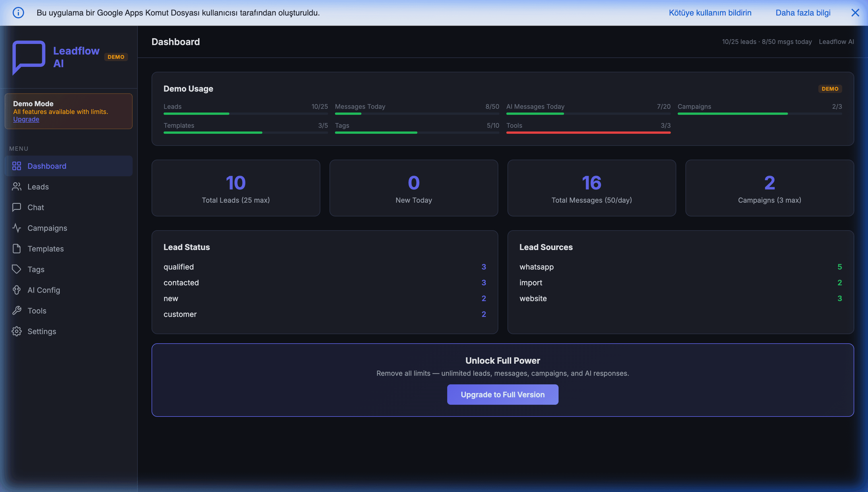The image size is (868, 492).
Task: Select the whatsapp entry under Lead Sources
Action: [536, 267]
